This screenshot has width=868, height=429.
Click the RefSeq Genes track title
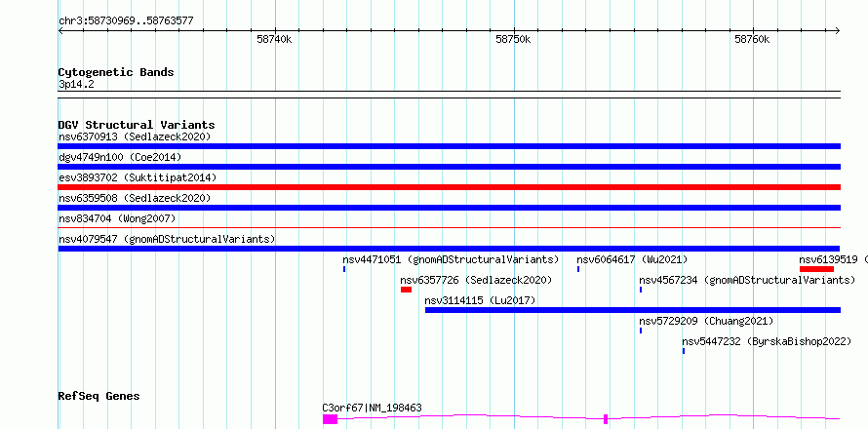coord(99,396)
